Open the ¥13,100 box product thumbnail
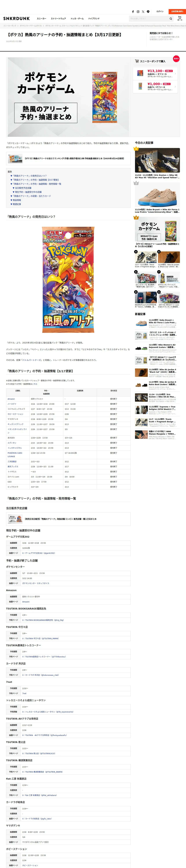 [x=140, y=73]
